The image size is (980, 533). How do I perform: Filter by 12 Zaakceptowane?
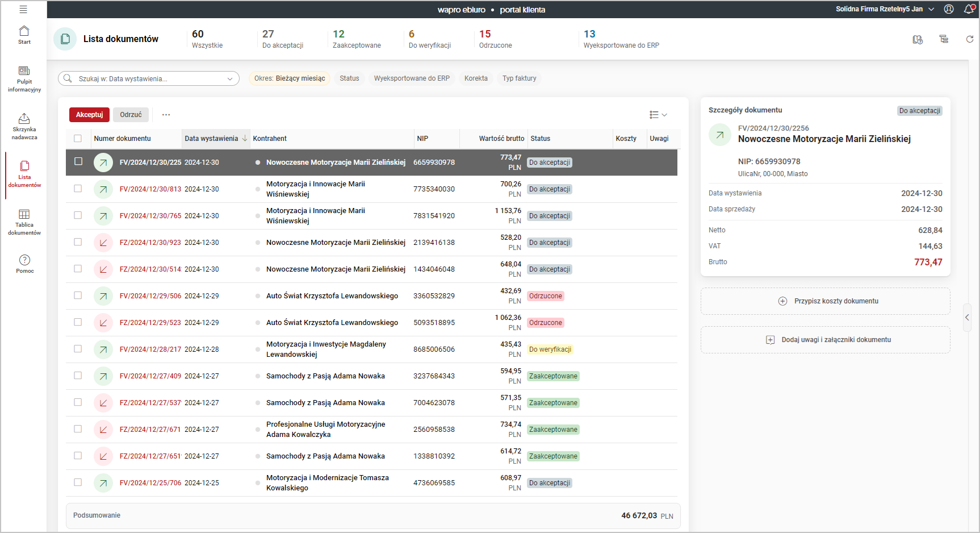[357, 39]
